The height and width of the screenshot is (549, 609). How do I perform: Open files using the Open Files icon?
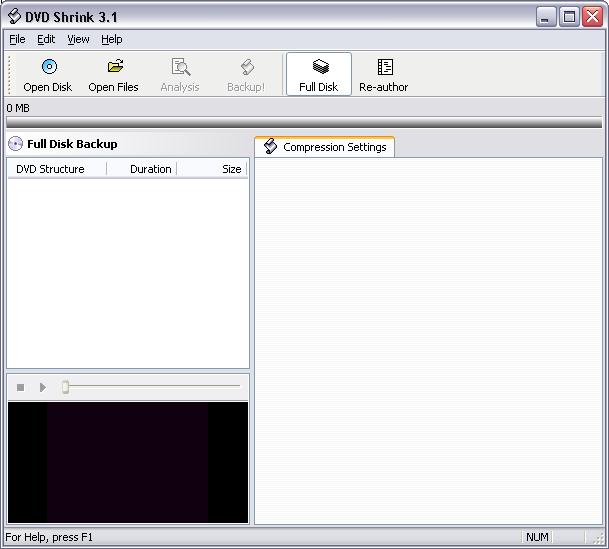click(x=115, y=66)
